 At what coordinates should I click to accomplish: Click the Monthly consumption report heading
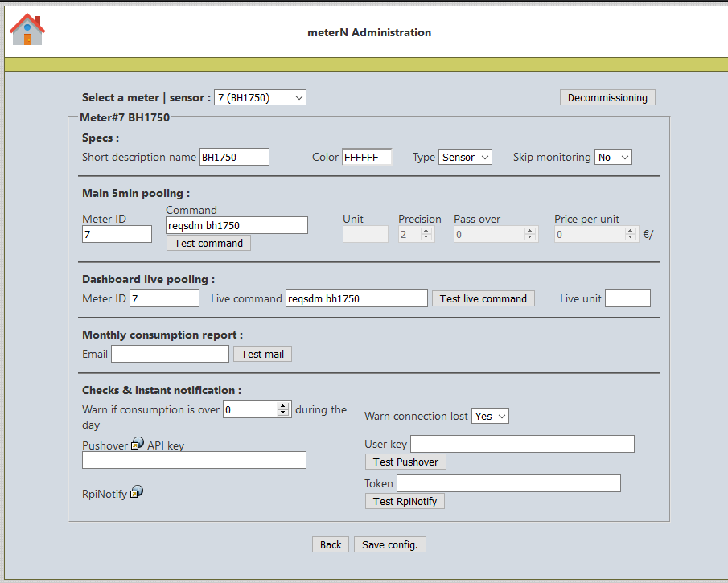pyautogui.click(x=162, y=335)
